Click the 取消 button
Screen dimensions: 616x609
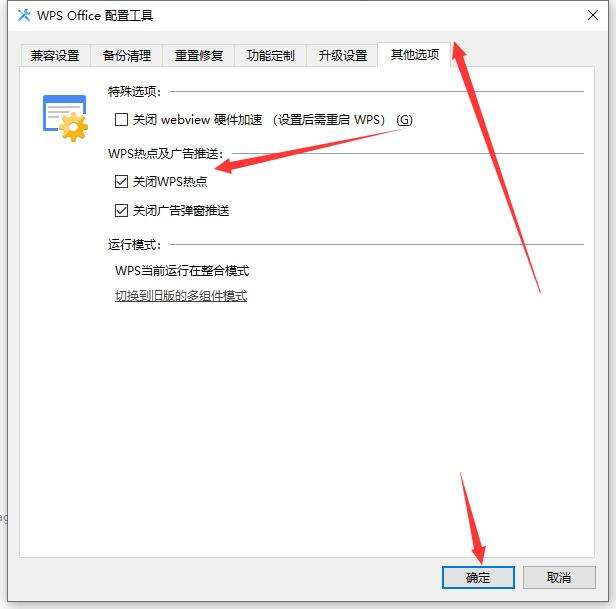tap(559, 577)
